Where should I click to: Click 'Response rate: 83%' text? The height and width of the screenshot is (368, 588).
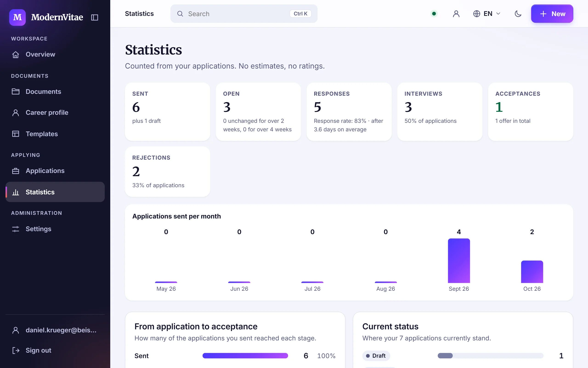340,121
